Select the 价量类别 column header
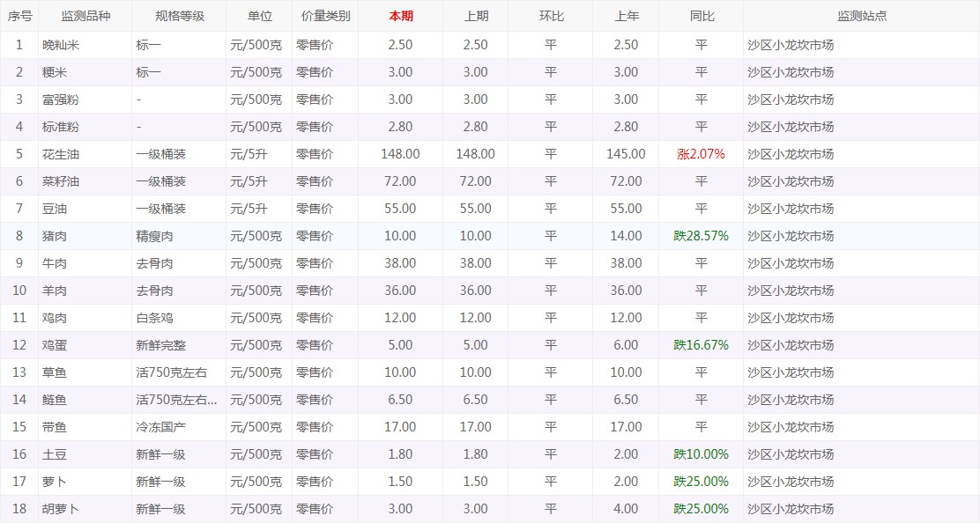Viewport: 980px width, 523px height. click(324, 16)
